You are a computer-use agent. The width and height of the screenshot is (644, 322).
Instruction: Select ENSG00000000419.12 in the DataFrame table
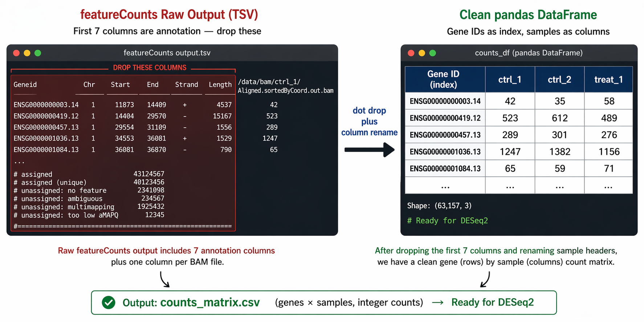pyautogui.click(x=445, y=118)
